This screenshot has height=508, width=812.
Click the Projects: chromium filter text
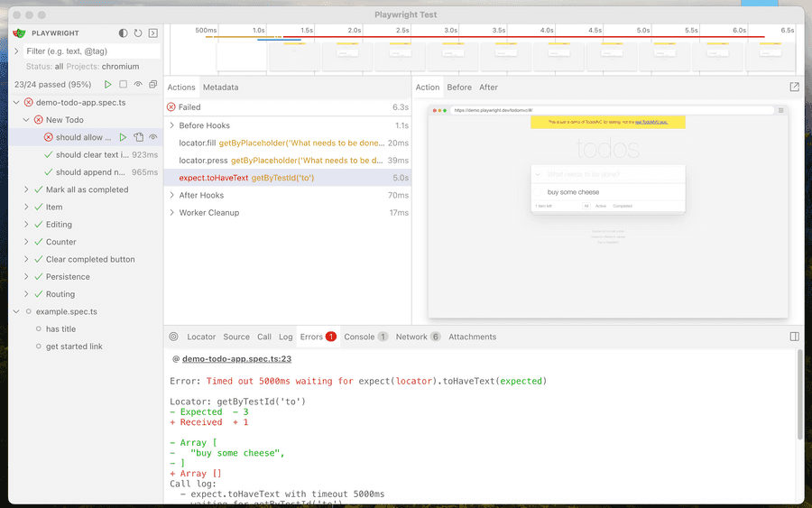click(x=103, y=66)
